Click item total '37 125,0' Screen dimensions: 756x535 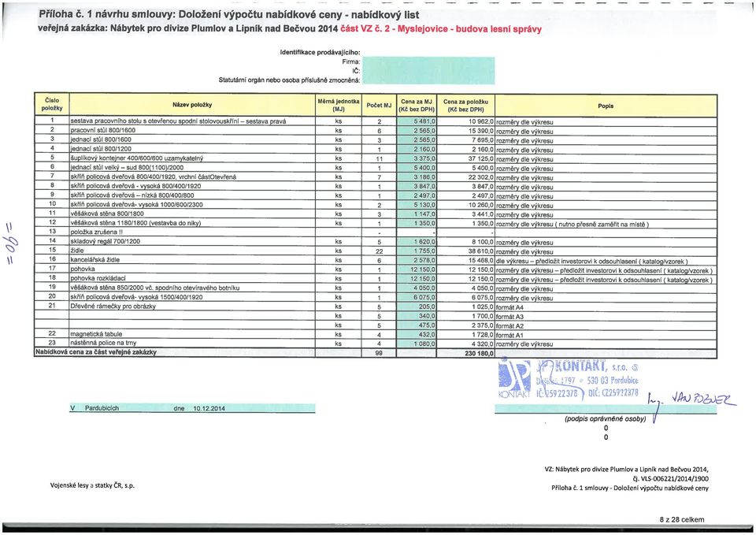tap(480, 158)
